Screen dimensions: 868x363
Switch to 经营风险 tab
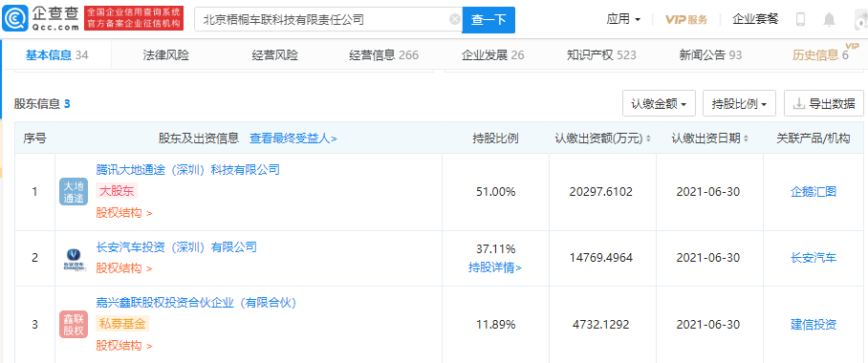tap(274, 54)
